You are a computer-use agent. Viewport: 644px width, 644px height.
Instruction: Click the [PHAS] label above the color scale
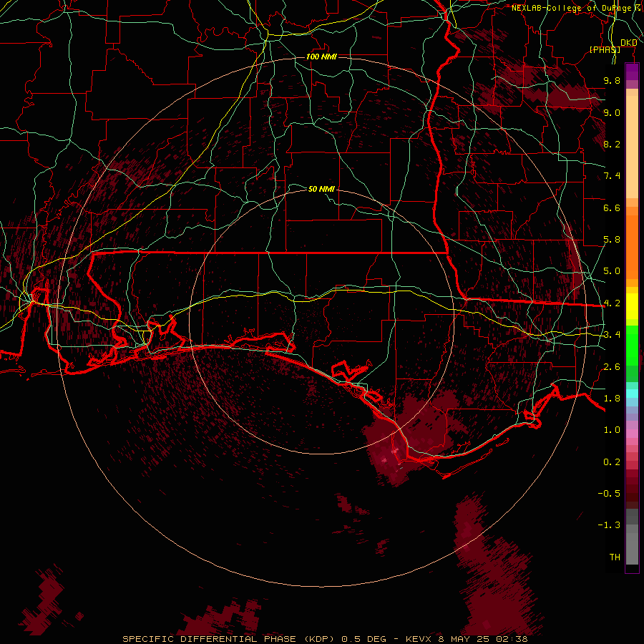tap(605, 49)
